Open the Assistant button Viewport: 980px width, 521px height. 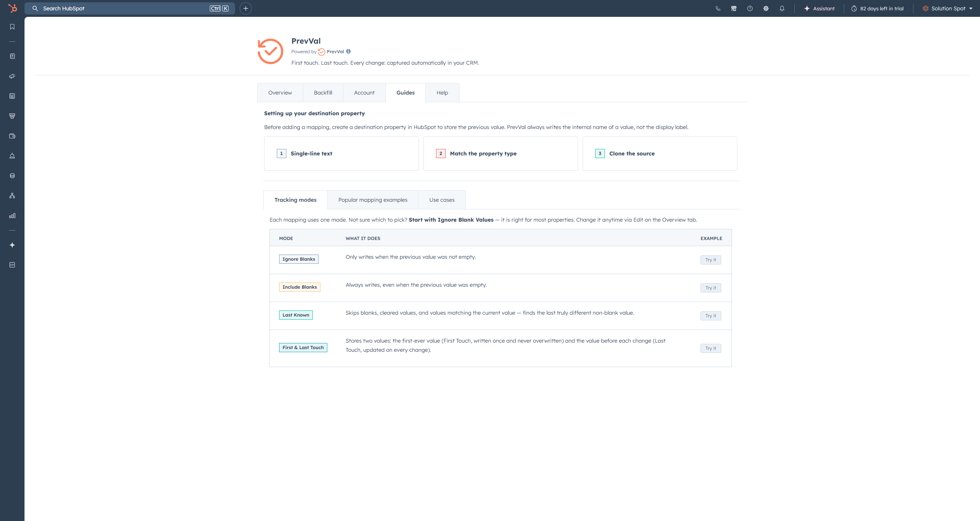[x=819, y=8]
